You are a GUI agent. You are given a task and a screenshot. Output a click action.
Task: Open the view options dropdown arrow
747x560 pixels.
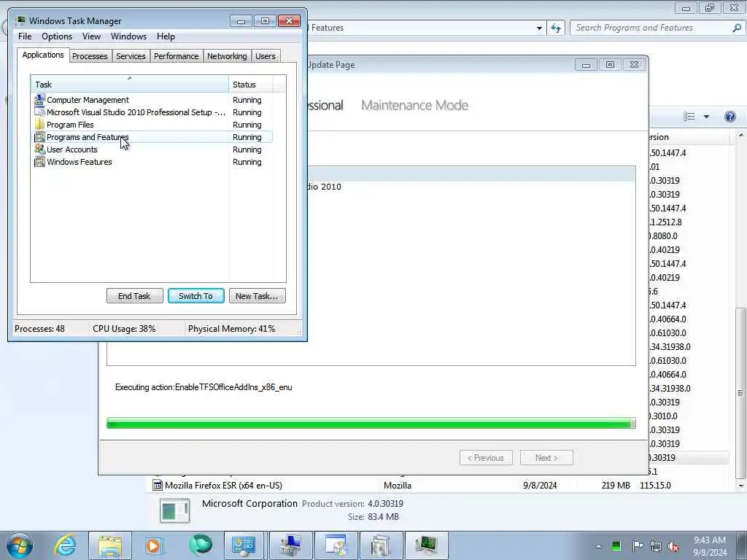pyautogui.click(x=706, y=117)
